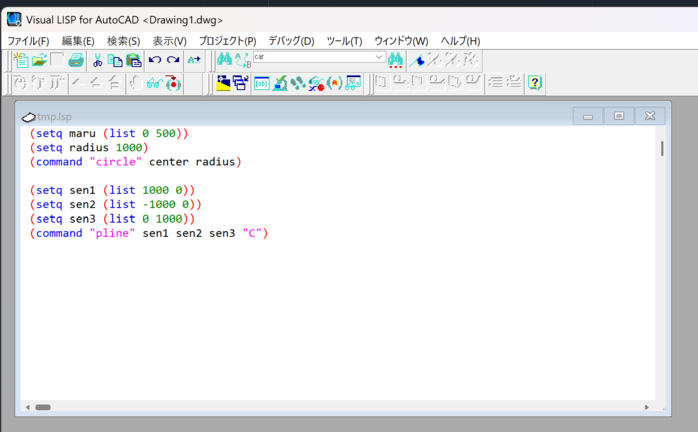Click the New File icon
Image resolution: width=698 pixels, height=432 pixels.
21,61
